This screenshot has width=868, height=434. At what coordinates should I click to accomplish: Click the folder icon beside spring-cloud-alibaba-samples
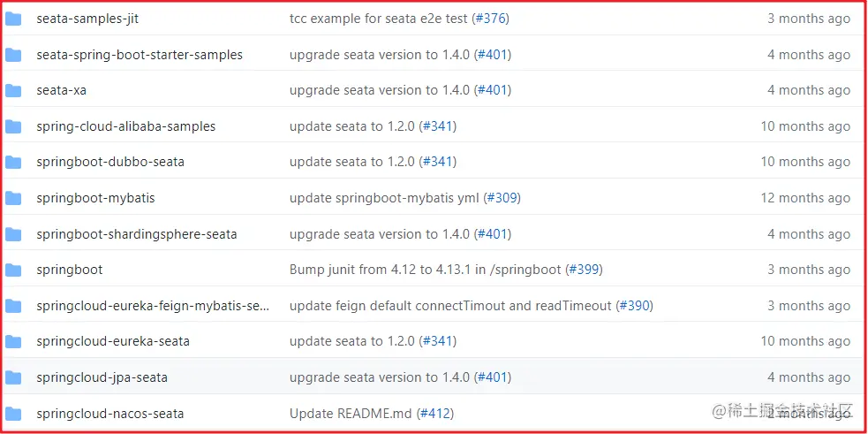(13, 126)
